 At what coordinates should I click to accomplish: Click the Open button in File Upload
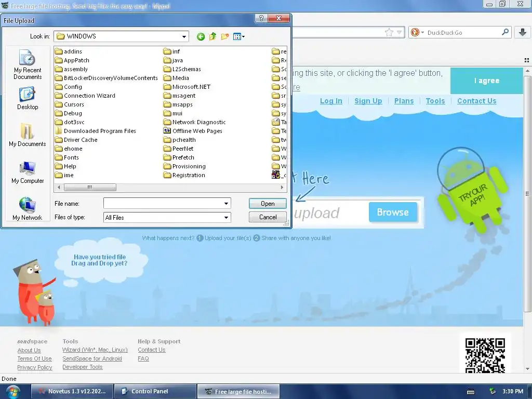pos(268,204)
